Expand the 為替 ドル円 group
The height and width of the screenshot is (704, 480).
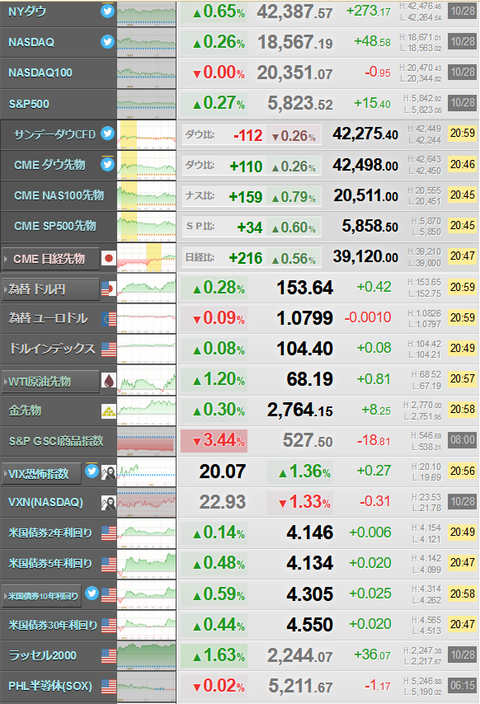50,289
